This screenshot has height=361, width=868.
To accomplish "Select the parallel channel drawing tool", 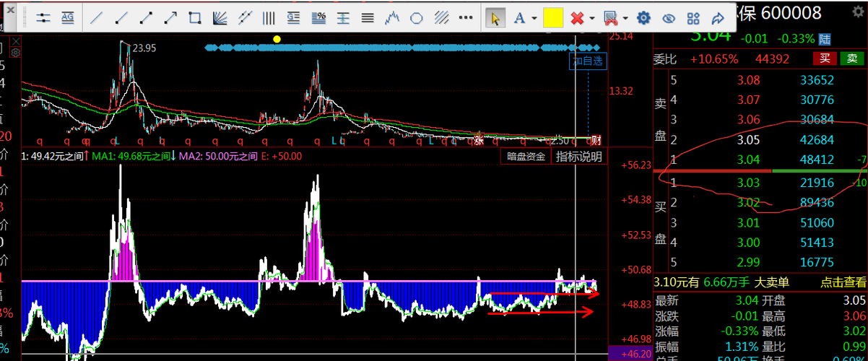I will tap(244, 17).
